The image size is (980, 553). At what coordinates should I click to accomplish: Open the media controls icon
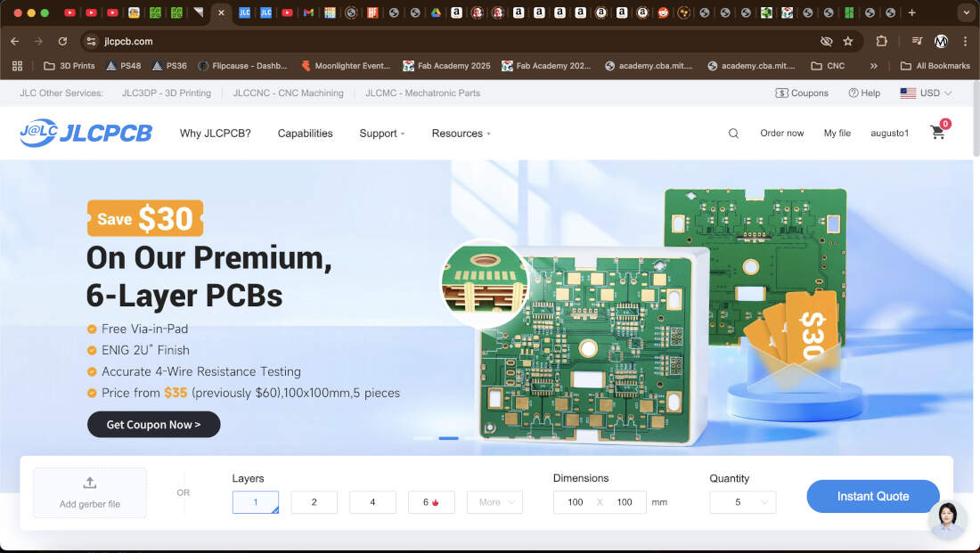pyautogui.click(x=917, y=41)
